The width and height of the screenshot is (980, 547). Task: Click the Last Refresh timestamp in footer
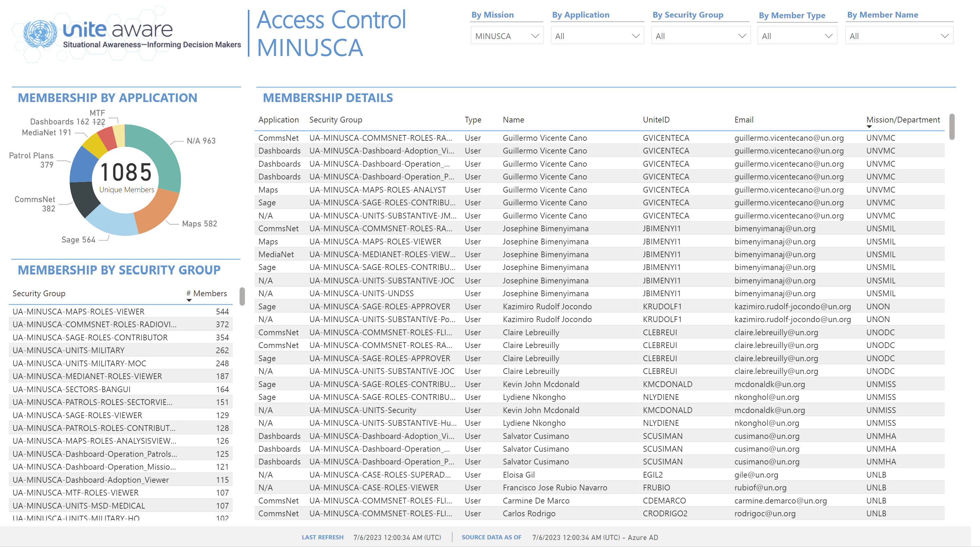point(397,538)
